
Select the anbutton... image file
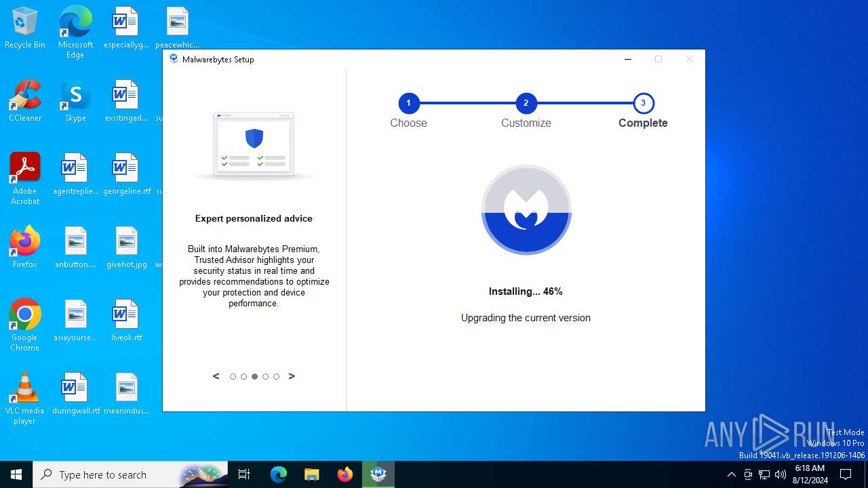pyautogui.click(x=75, y=248)
